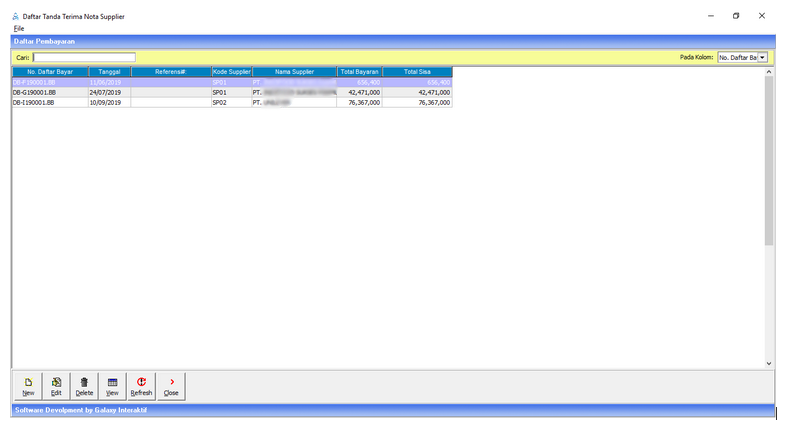Click the Total Sisa column header
The image size is (787, 426).
(417, 72)
